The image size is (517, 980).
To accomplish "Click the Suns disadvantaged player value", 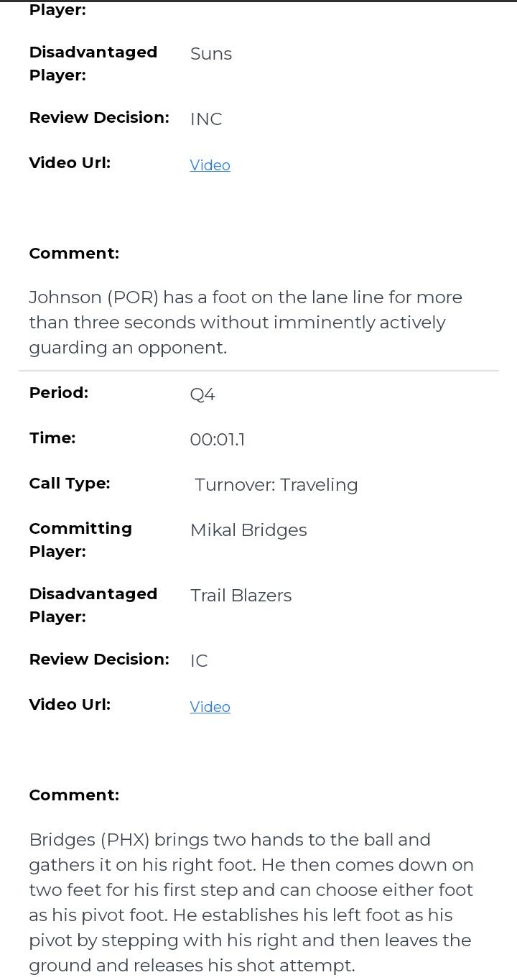I will tap(211, 54).
